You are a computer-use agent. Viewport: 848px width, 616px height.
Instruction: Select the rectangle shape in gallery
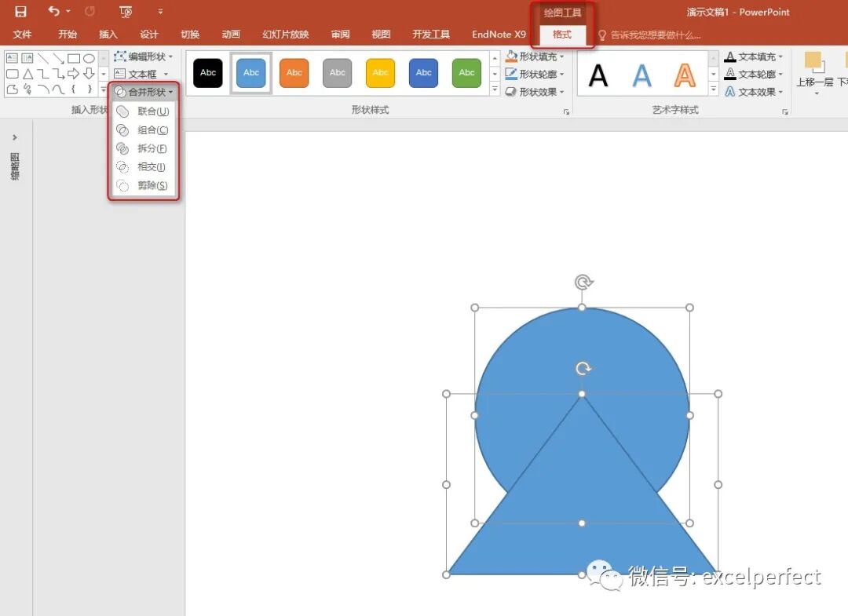74,58
